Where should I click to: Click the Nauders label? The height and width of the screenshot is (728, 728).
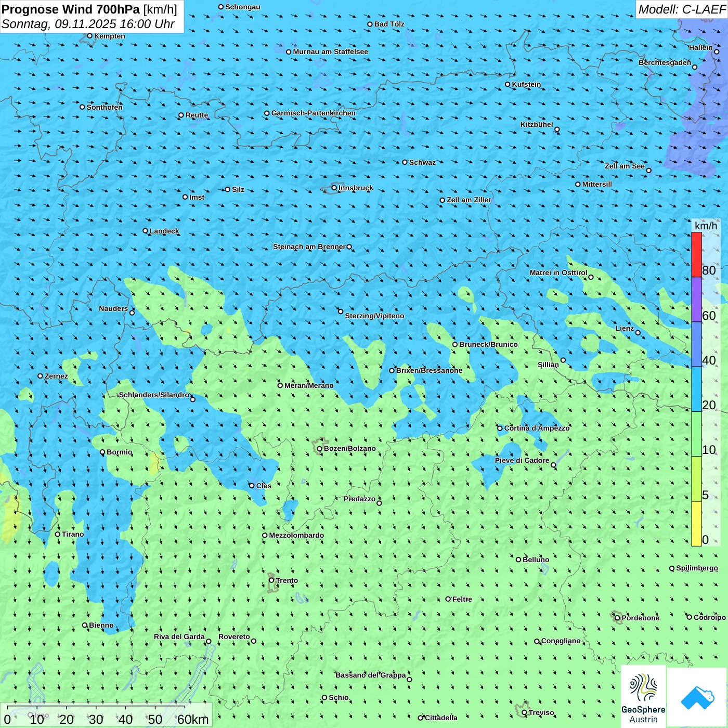[x=113, y=308]
